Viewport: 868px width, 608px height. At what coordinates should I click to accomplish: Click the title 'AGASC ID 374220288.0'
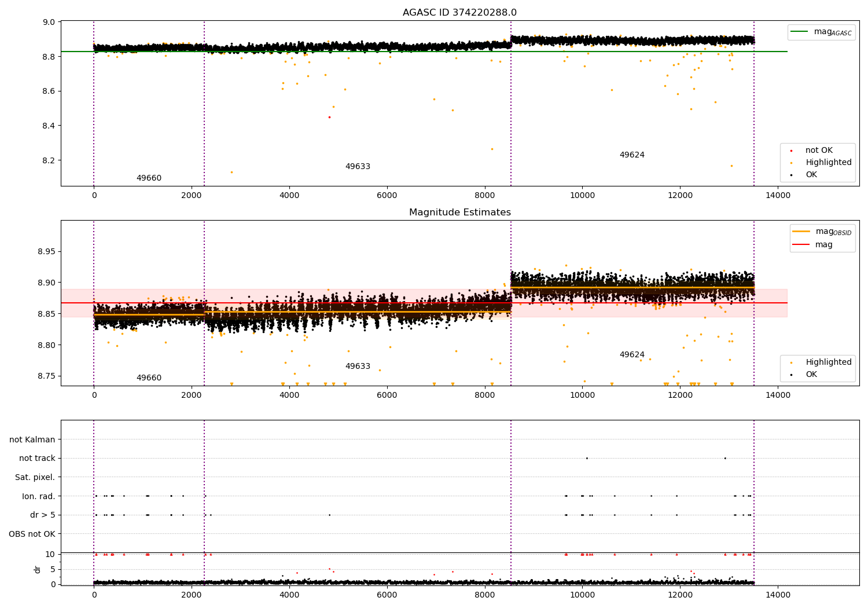459,13
